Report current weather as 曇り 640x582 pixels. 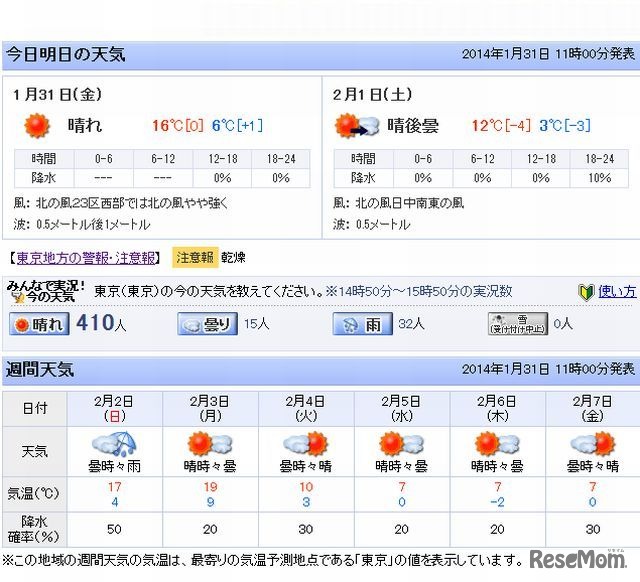207,324
